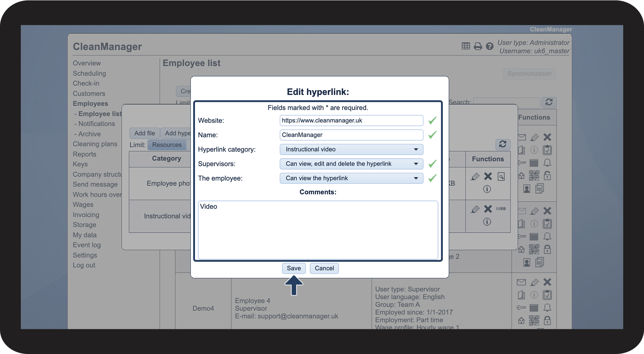
Task: Click the delete X in the Demo4 row
Action: (x=547, y=282)
